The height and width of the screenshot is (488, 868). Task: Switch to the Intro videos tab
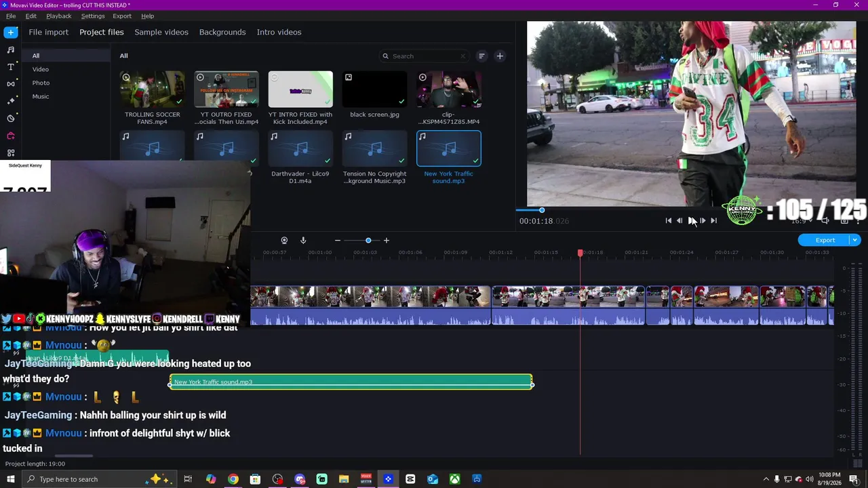(x=279, y=32)
